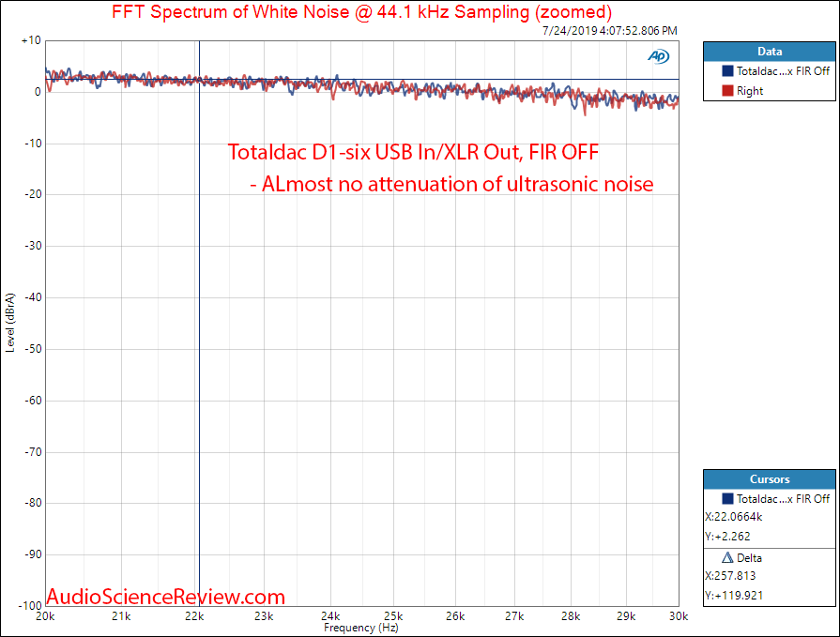Image resolution: width=840 pixels, height=637 pixels.
Task: Click the blue Totaldac swatch in Cursors panel
Action: pyautogui.click(x=727, y=498)
